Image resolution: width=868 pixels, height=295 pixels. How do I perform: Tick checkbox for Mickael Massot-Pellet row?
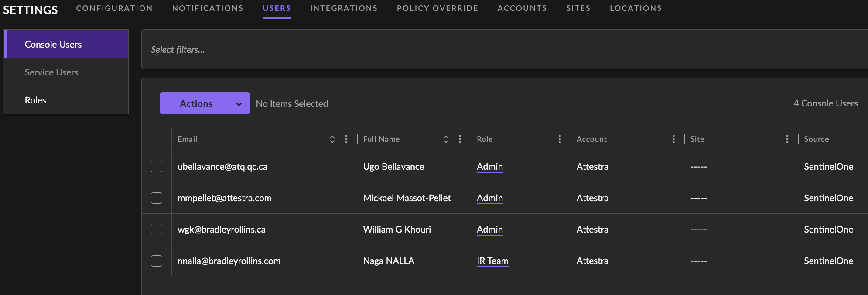[x=157, y=198]
